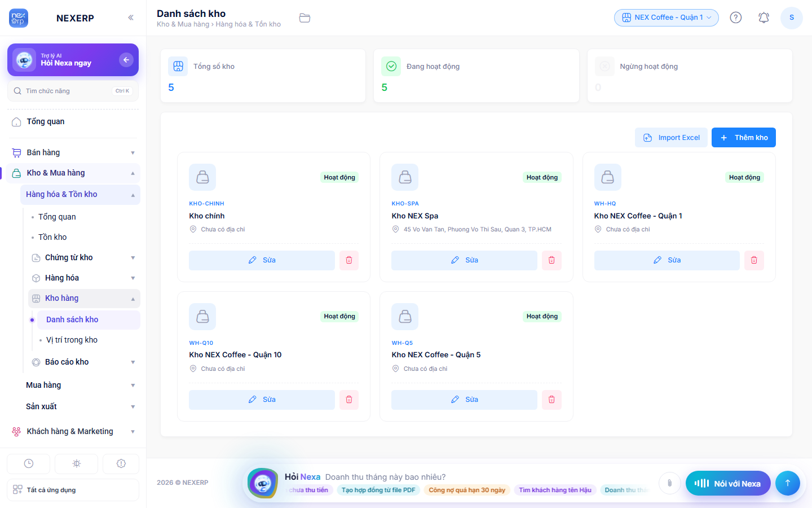
Task: Click the Hàng hóa & Tồn kho breadcrumb
Action: [x=248, y=24]
